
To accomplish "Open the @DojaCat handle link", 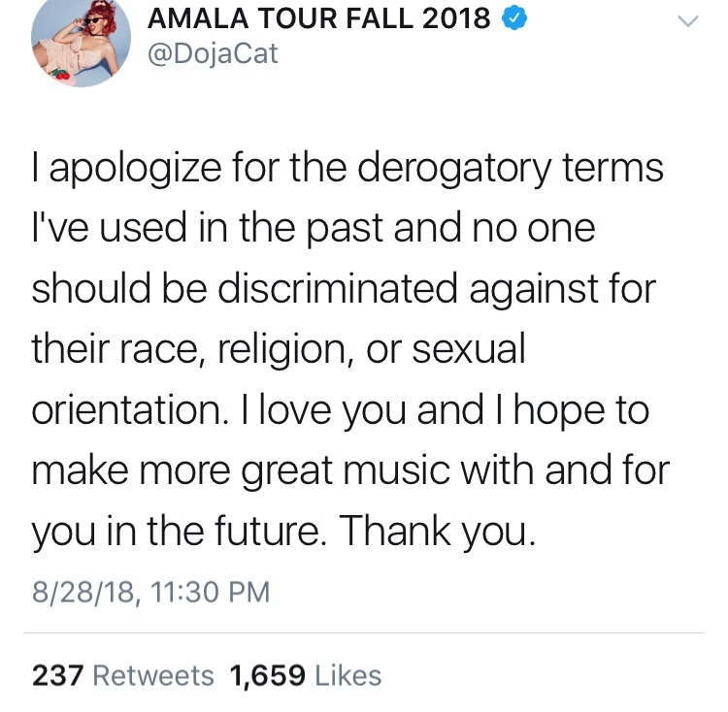I will point(213,53).
